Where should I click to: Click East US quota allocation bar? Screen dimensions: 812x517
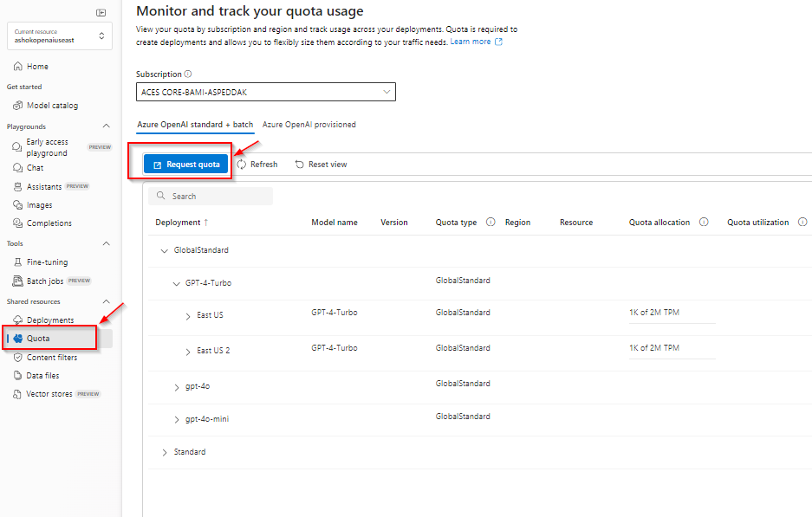tap(672, 323)
